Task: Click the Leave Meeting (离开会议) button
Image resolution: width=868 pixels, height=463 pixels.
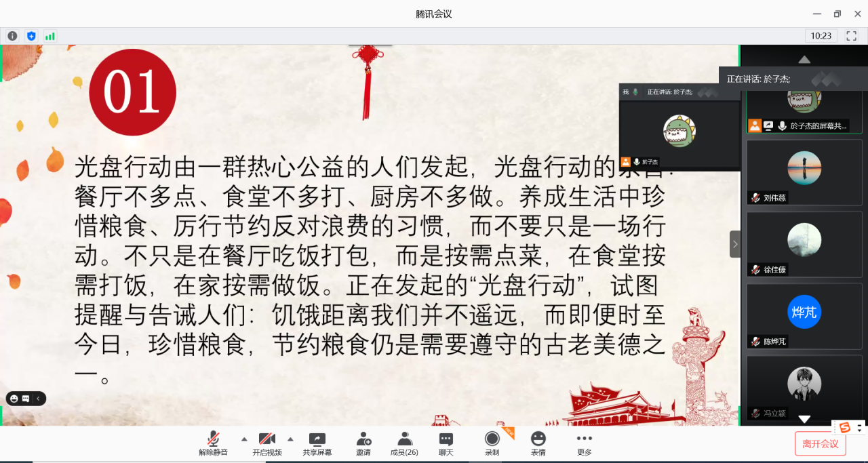Action: click(x=820, y=444)
